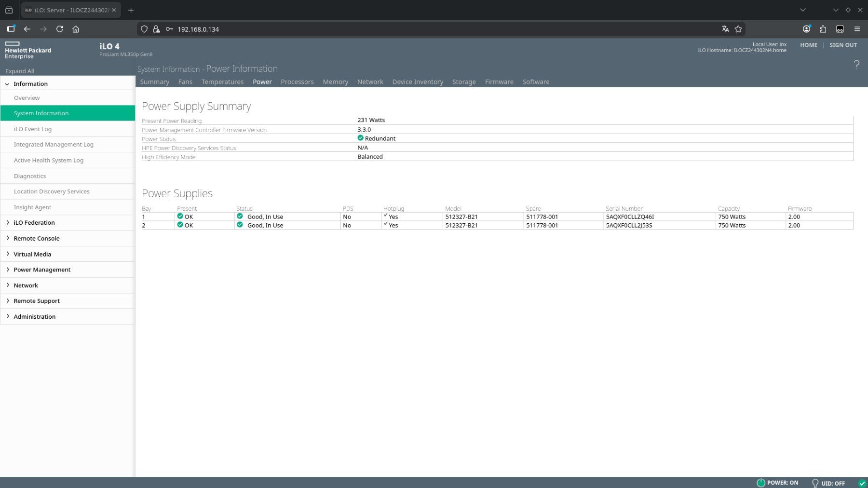868x488 pixels.
Task: Open the iLO help question mark icon
Action: point(856,64)
